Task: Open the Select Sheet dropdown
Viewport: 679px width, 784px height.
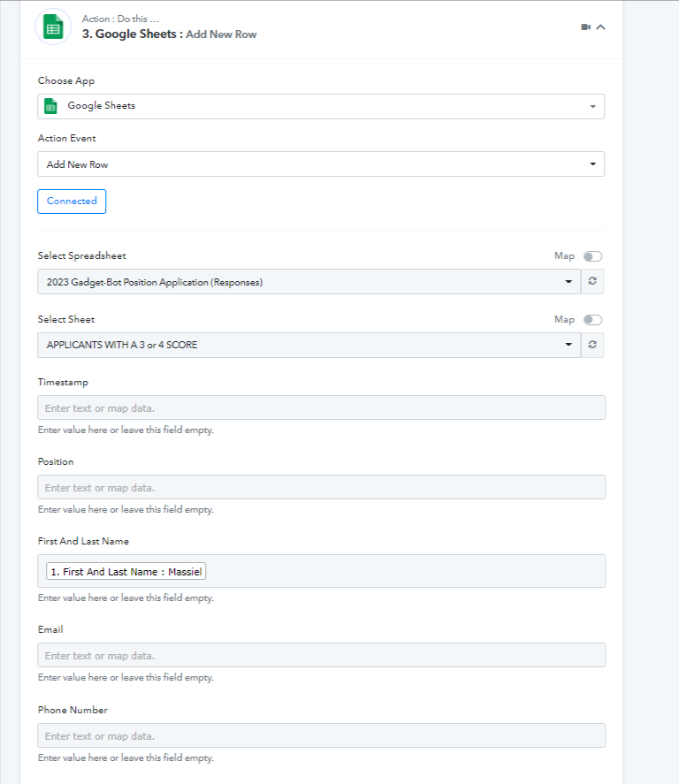Action: tap(309, 345)
